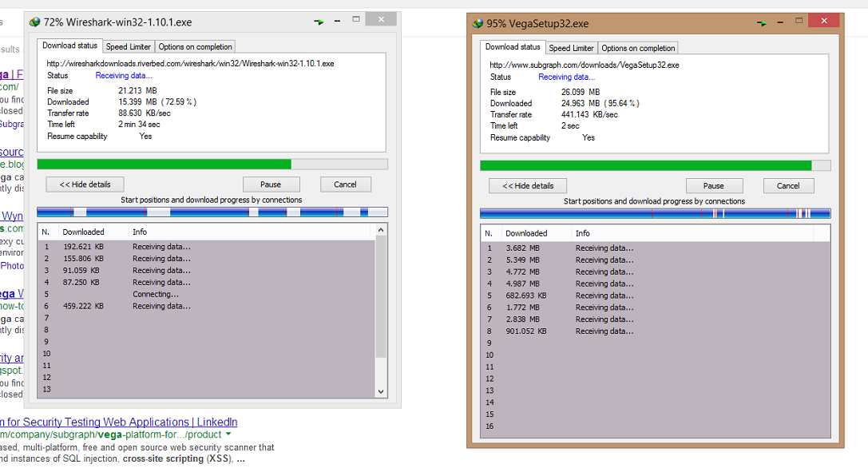Click the Wireshark connections progress strip
The height and width of the screenshot is (476, 868).
coord(212,212)
